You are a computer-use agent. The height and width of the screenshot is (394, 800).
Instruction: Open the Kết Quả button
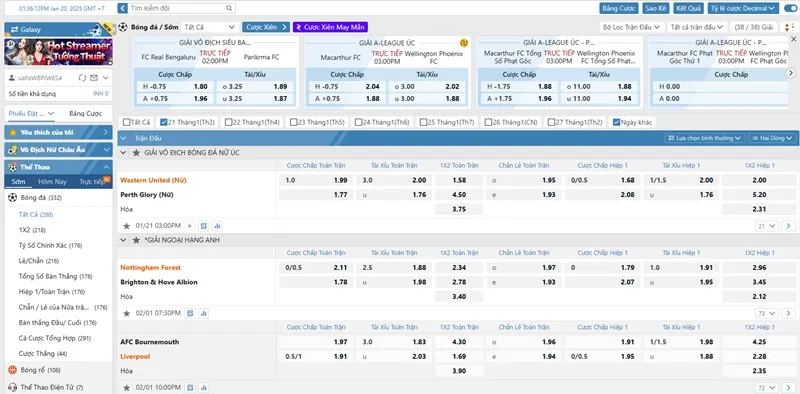click(x=688, y=8)
